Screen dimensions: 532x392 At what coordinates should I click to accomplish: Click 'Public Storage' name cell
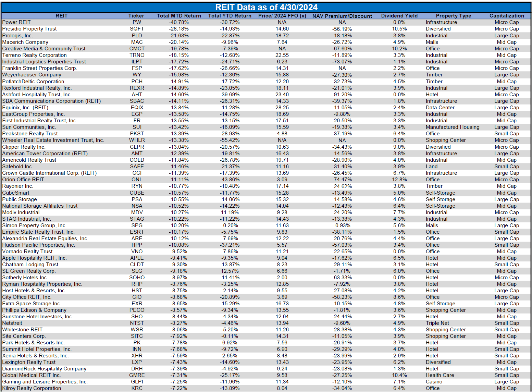coord(20,199)
